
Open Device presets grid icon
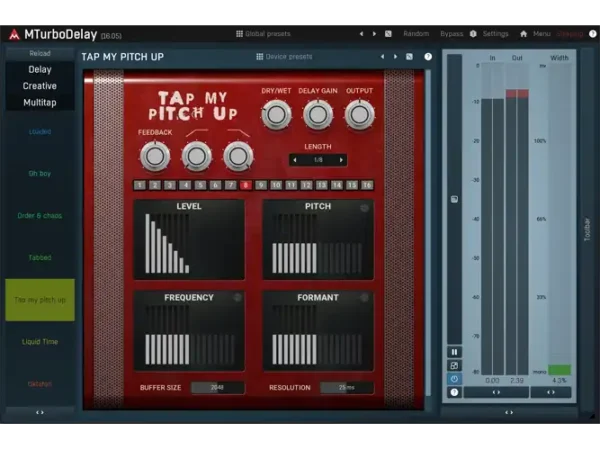(259, 57)
